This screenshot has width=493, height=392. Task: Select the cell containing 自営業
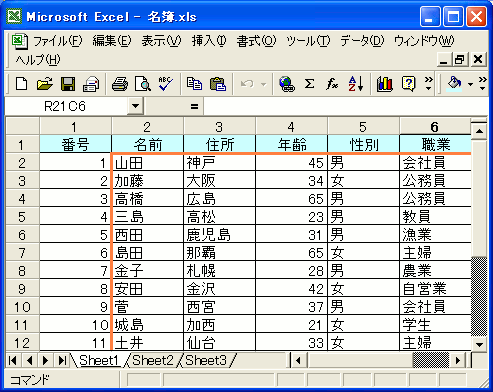(435, 289)
